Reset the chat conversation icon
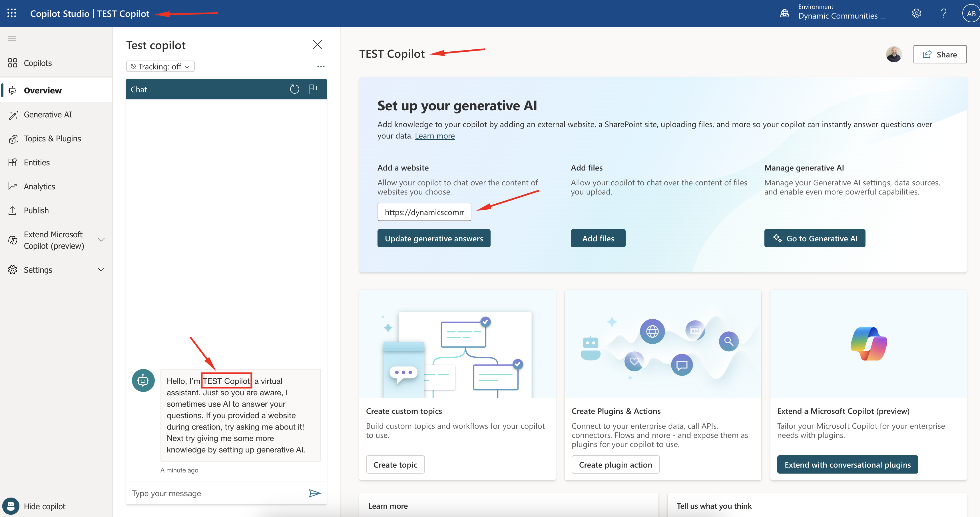980x517 pixels. [294, 89]
